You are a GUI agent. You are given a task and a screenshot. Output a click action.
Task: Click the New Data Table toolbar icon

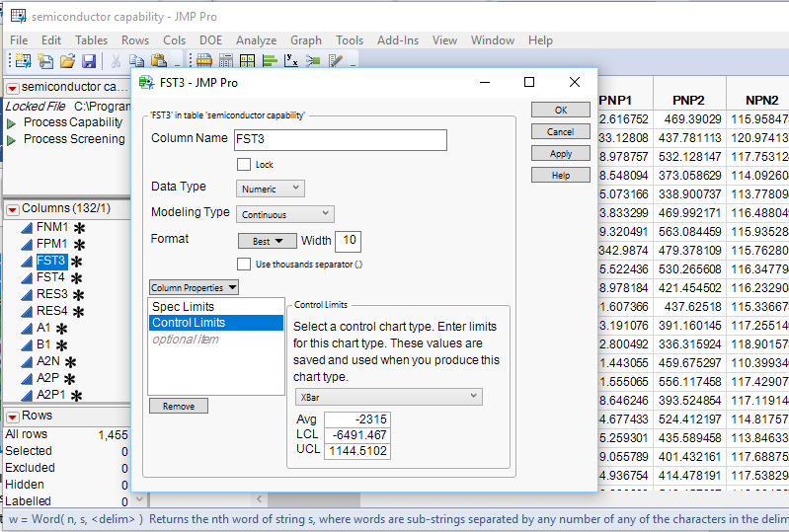coord(23,61)
